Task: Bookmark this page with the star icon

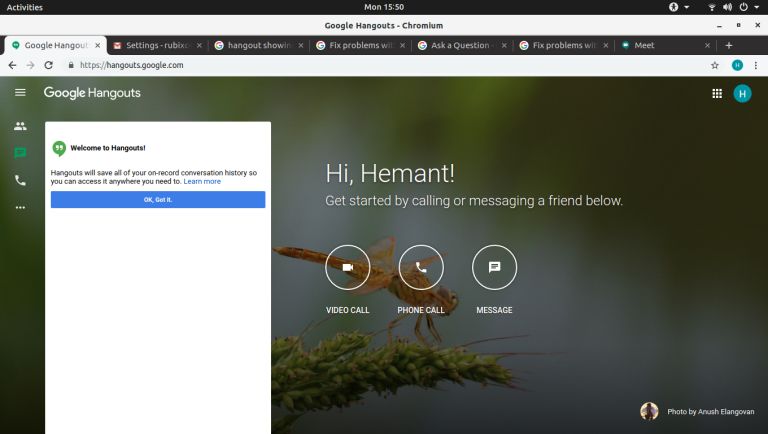Action: pyautogui.click(x=715, y=65)
